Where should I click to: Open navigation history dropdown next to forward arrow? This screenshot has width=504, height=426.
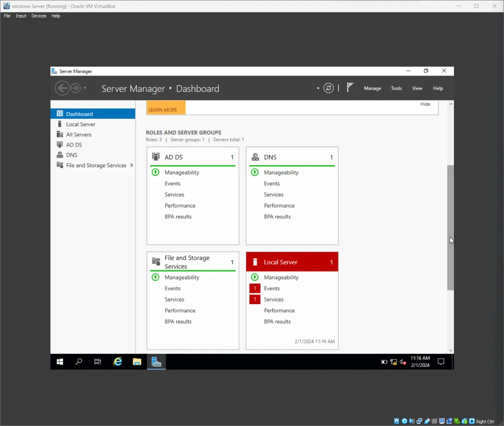[x=85, y=88]
